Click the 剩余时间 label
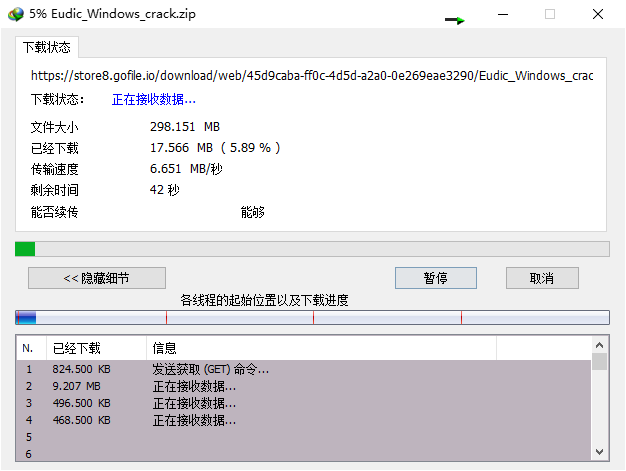626x471 pixels. tap(55, 190)
